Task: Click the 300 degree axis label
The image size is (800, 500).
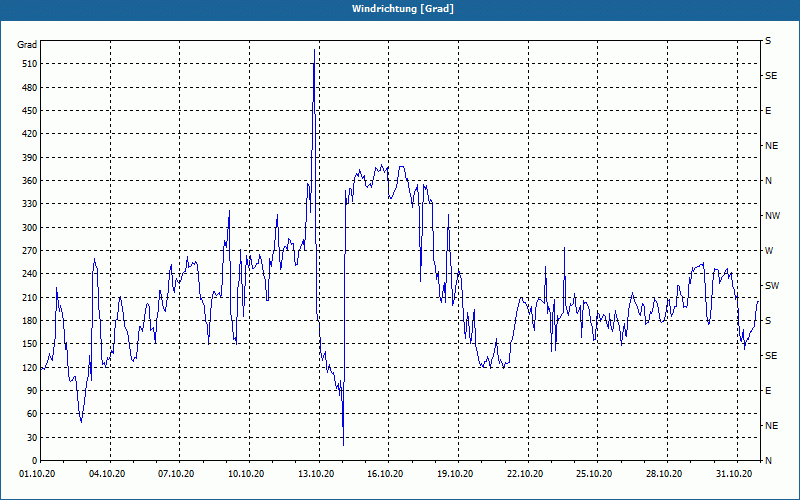Action: pos(30,227)
